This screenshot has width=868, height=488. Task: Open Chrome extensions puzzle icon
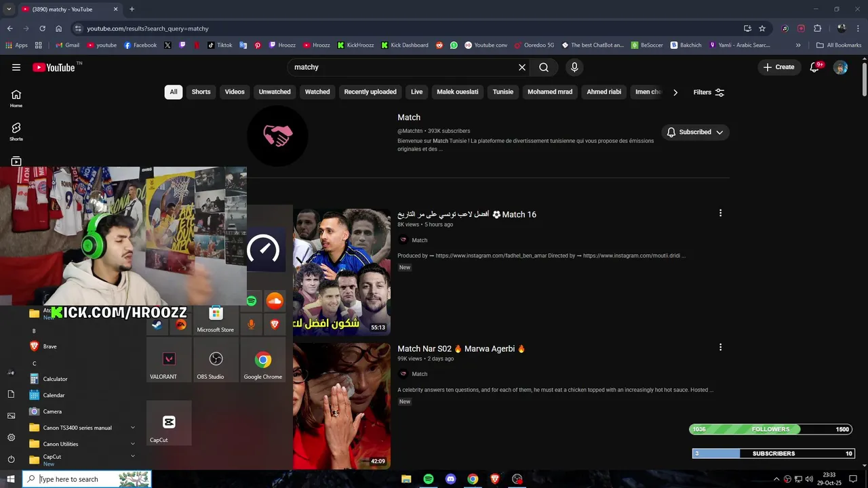tap(817, 28)
